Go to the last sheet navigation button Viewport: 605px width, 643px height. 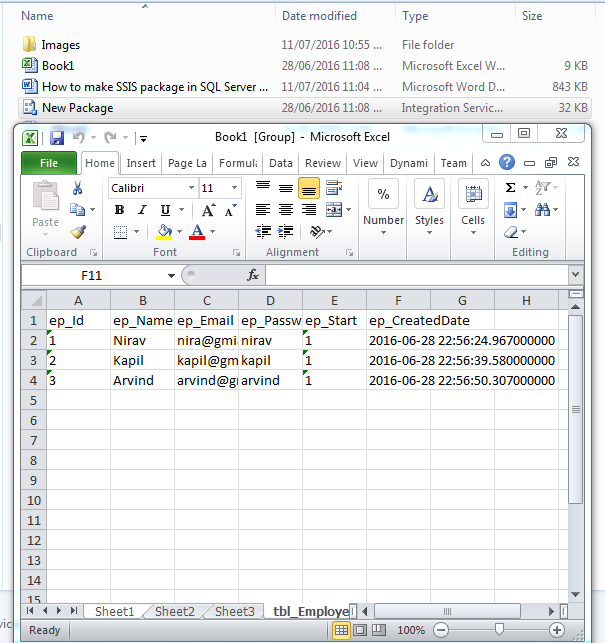pyautogui.click(x=73, y=611)
